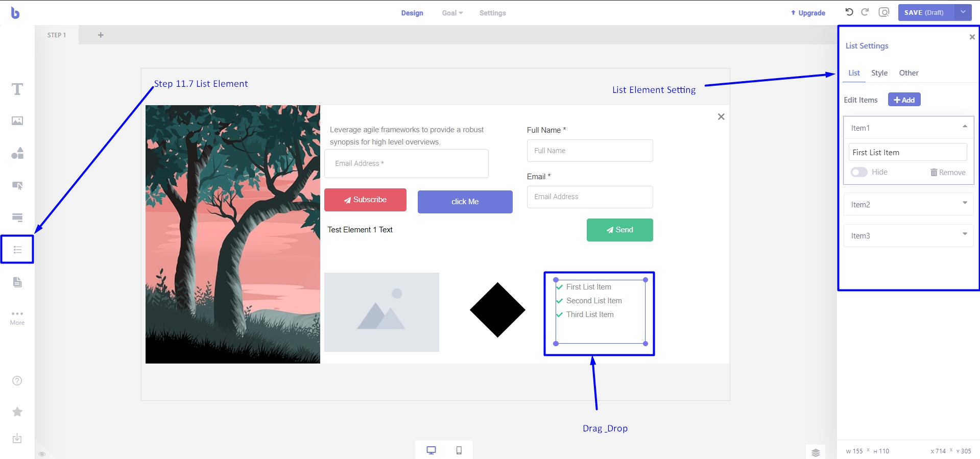The width and height of the screenshot is (980, 459).
Task: Click 'Test Element 1 Text' on canvas
Action: pyautogui.click(x=360, y=230)
